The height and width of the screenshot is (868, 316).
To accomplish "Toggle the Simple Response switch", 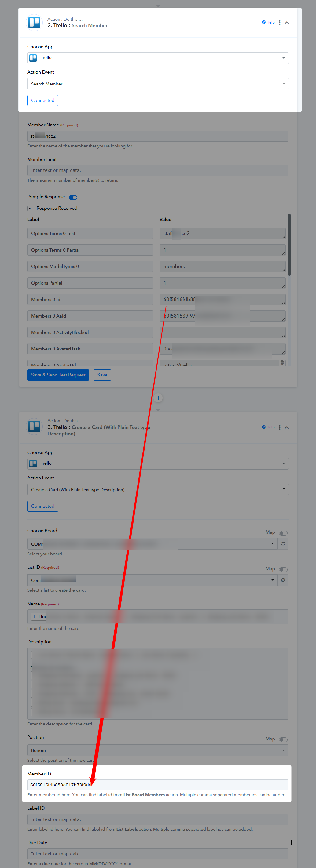I will [73, 198].
